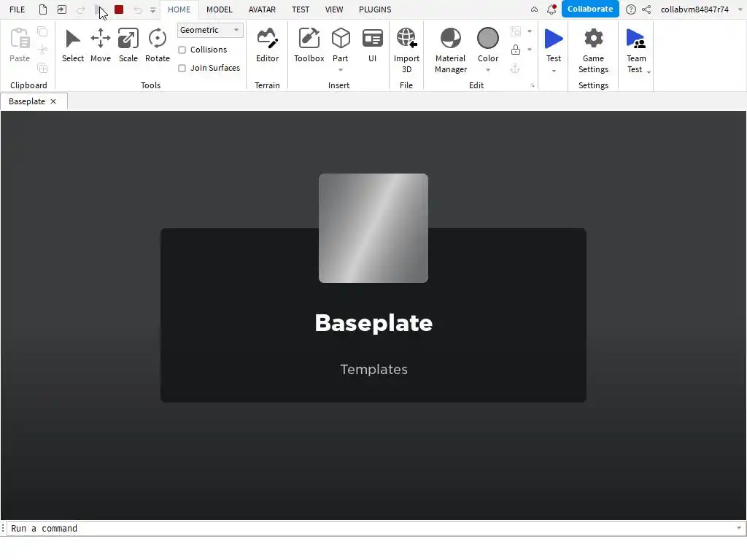Expand the Group dropdown arrow
The height and width of the screenshot is (560, 747).
tap(530, 31)
